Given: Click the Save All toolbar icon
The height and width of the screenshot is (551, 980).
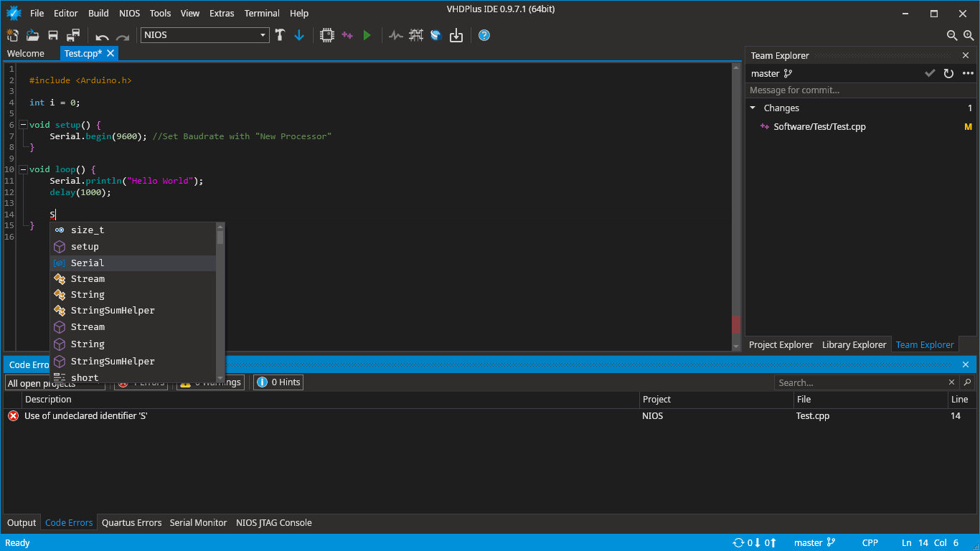Looking at the screenshot, I should [x=73, y=35].
